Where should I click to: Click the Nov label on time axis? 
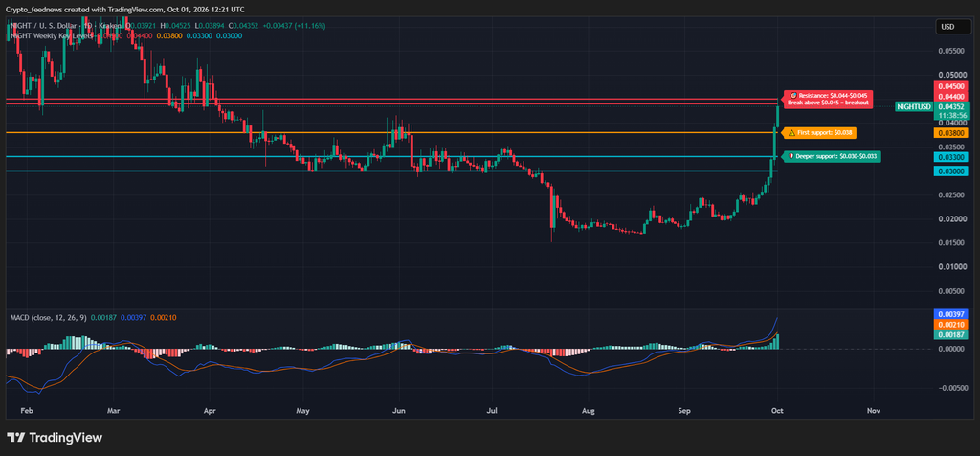pyautogui.click(x=874, y=411)
